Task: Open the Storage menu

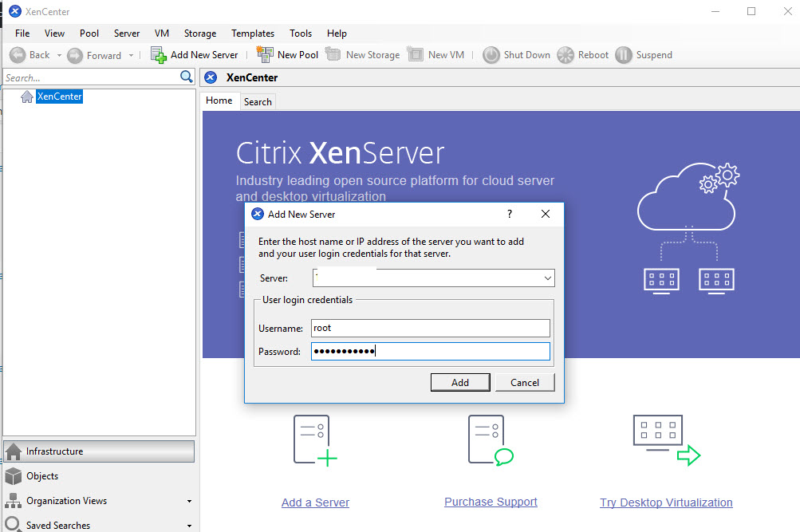Action: pos(199,33)
